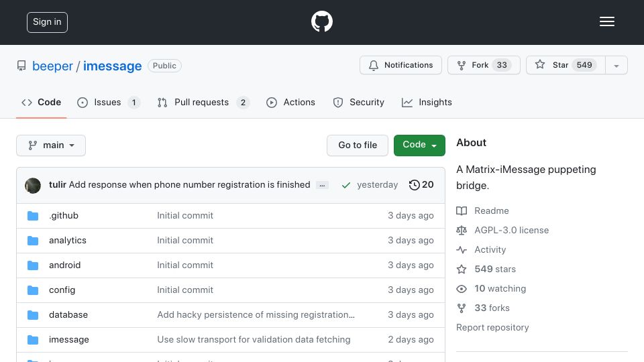Click the imessage folder icon

click(x=33, y=340)
